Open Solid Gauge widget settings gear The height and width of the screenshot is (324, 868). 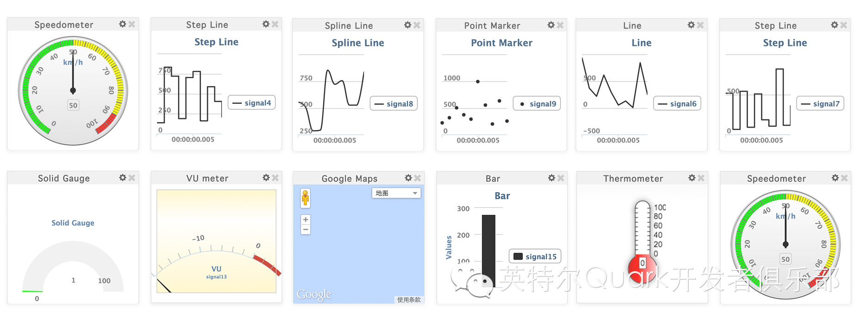pyautogui.click(x=122, y=178)
